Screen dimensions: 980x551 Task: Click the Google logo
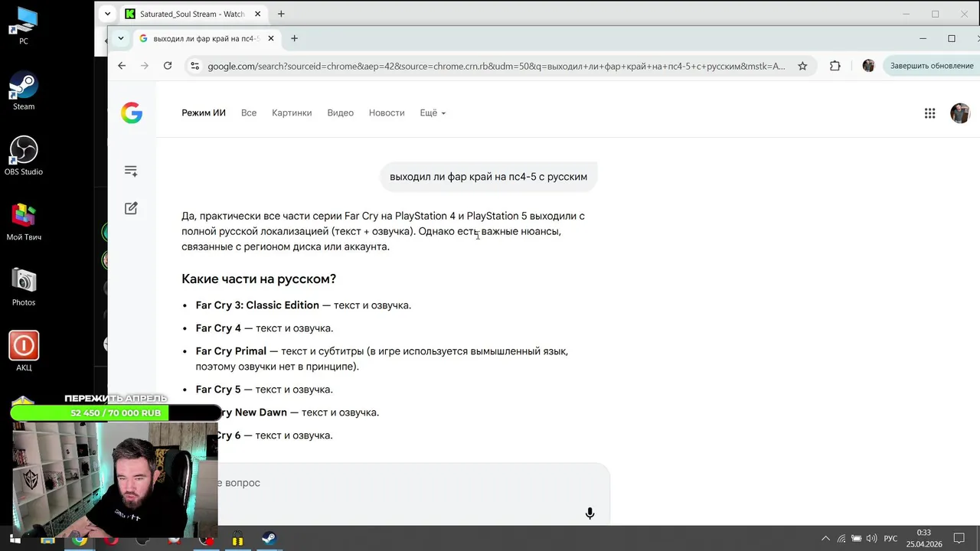(x=132, y=113)
